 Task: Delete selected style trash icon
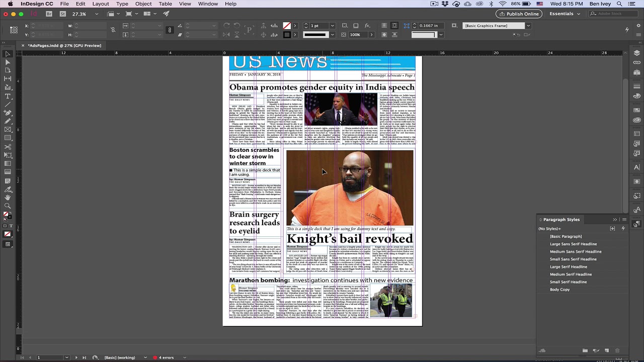tap(617, 350)
